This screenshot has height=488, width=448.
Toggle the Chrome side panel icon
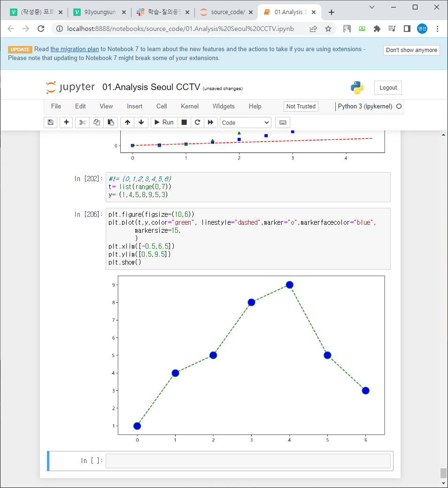click(407, 29)
